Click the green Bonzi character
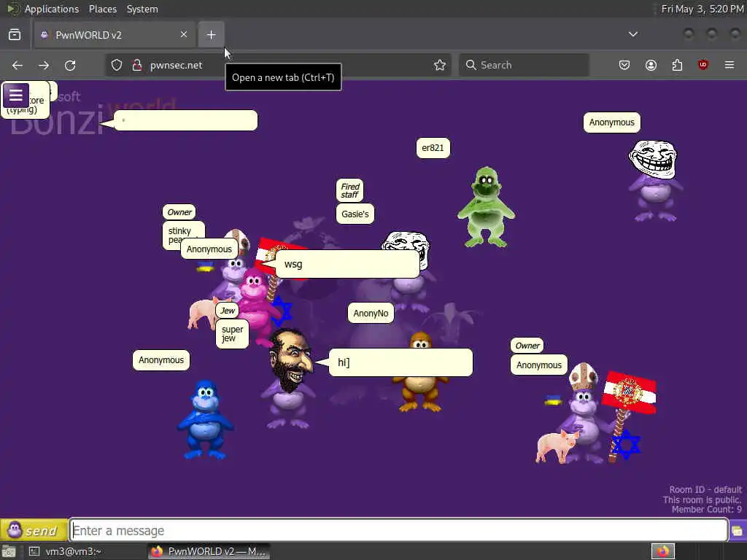This screenshot has width=747, height=560. click(x=486, y=207)
